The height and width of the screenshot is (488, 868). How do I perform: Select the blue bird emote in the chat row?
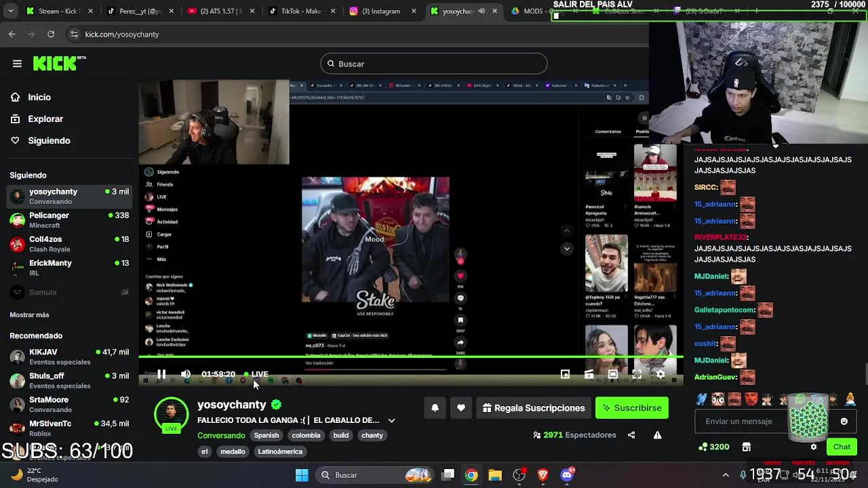pos(701,399)
